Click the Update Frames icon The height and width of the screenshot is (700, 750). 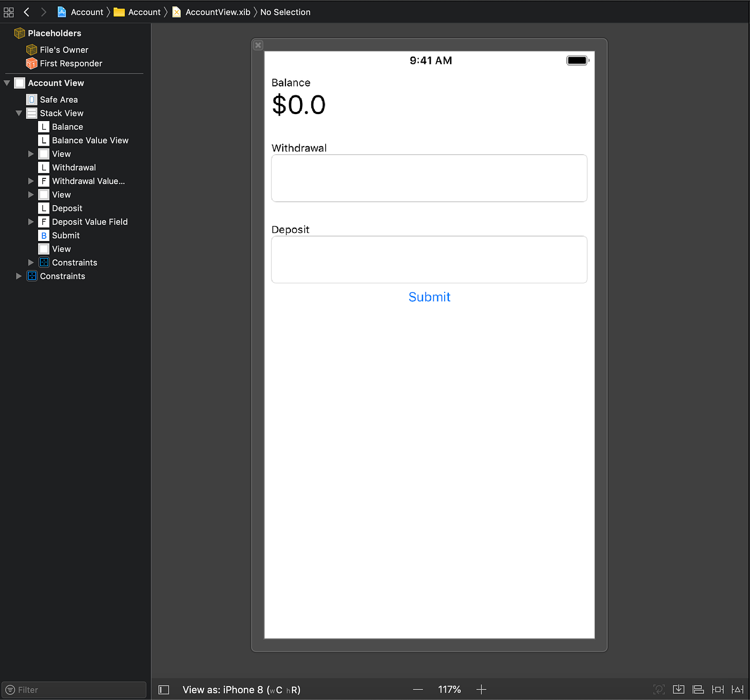pyautogui.click(x=658, y=689)
